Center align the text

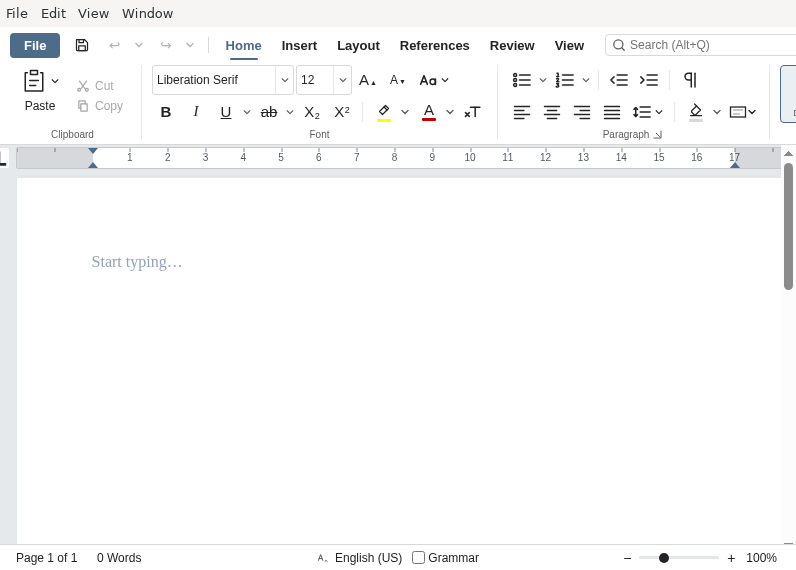click(552, 112)
